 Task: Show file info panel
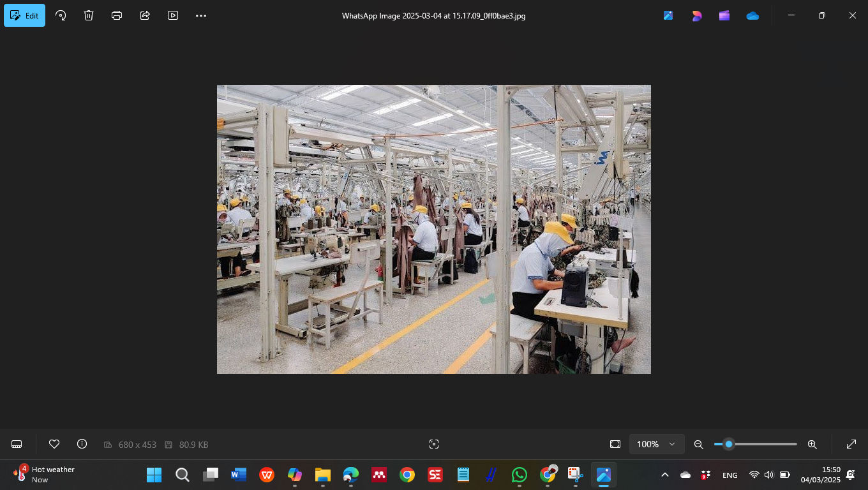pyautogui.click(x=82, y=444)
